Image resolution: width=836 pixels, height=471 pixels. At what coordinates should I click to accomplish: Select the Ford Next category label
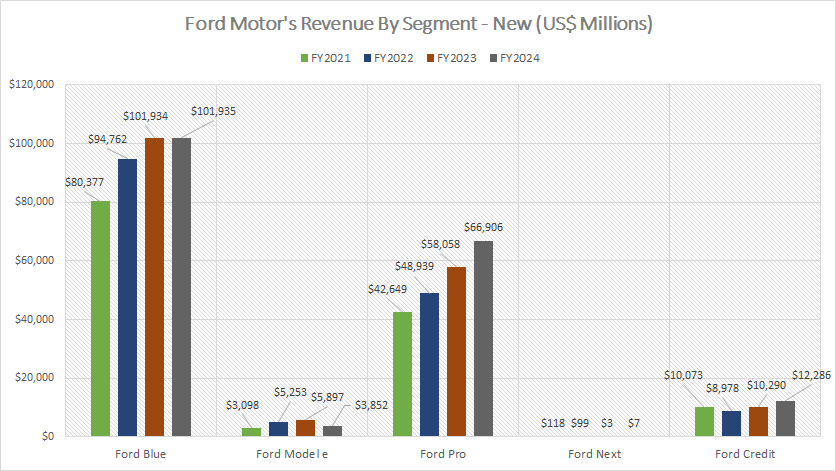click(x=594, y=454)
